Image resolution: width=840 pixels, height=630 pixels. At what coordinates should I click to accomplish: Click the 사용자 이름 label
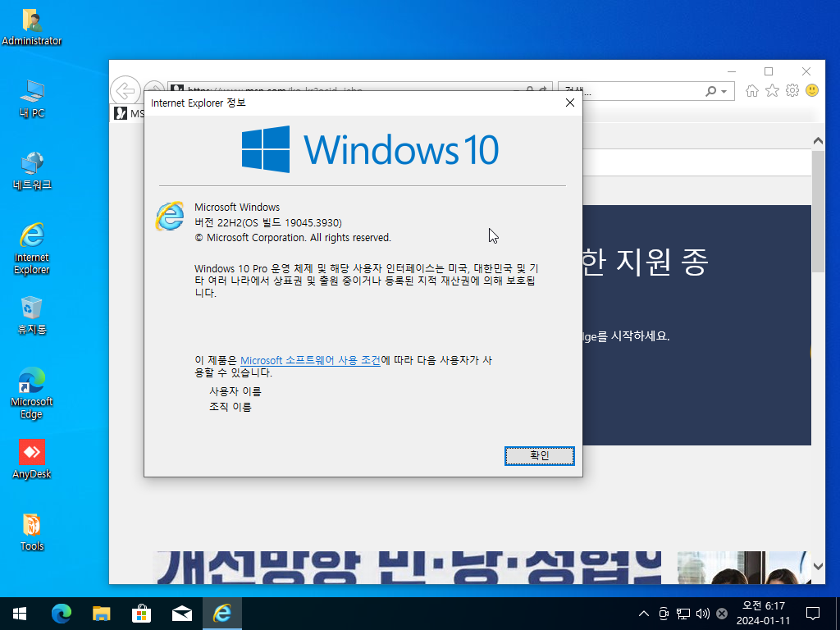(x=235, y=391)
